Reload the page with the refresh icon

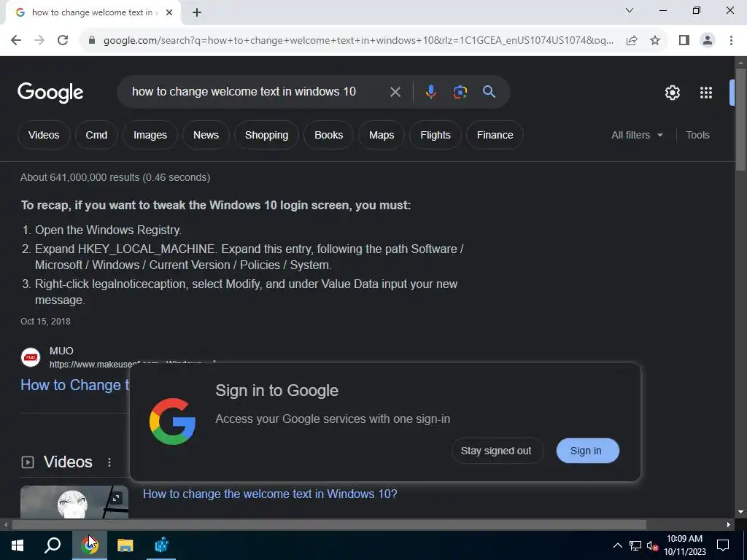coord(63,40)
